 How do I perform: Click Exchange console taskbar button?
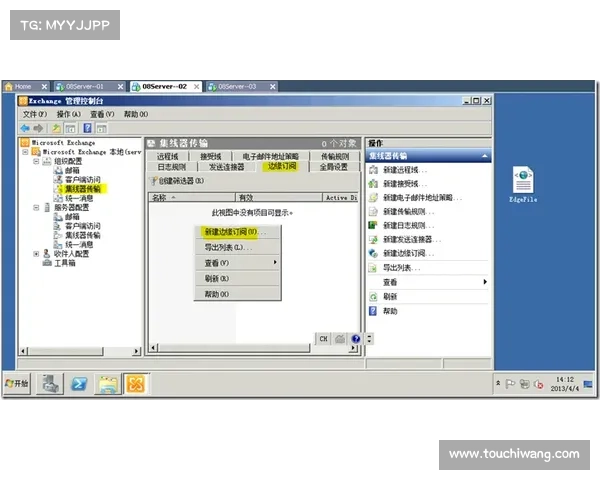135,384
